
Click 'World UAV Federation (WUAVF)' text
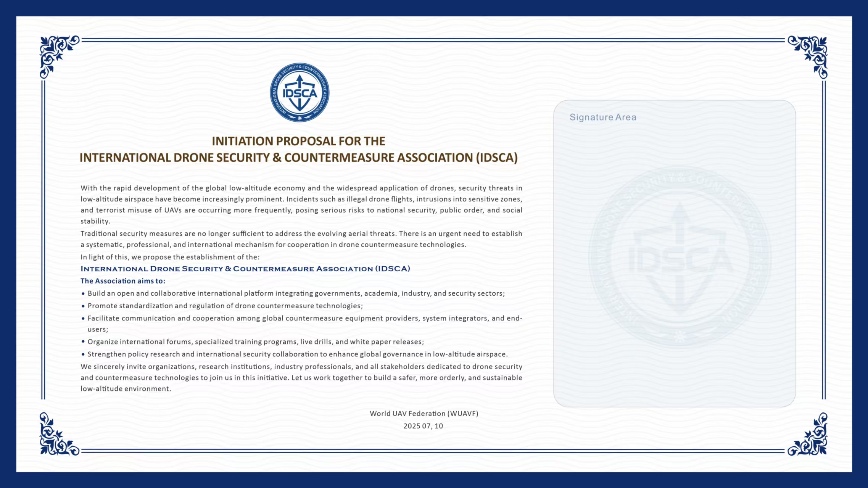click(x=424, y=414)
